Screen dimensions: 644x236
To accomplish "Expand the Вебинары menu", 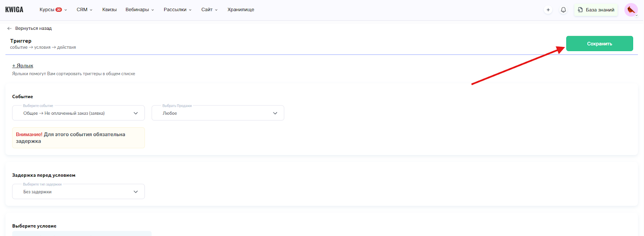I will (x=139, y=10).
